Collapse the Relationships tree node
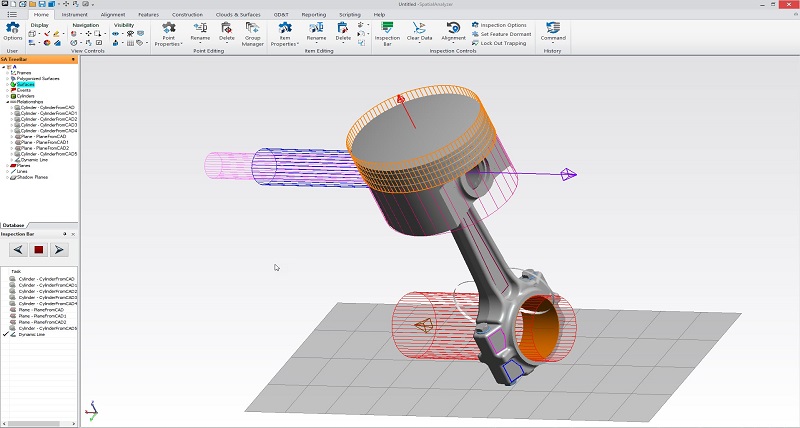800x428 pixels. [7, 102]
